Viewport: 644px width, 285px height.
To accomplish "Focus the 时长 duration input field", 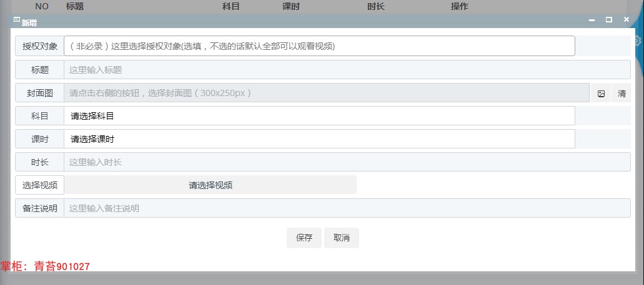I will point(347,162).
